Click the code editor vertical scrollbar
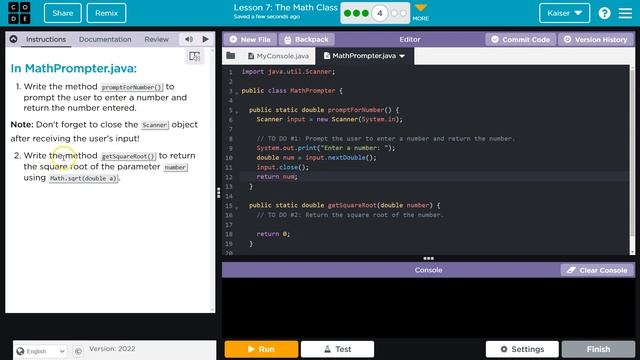The image size is (640, 360). (x=632, y=160)
